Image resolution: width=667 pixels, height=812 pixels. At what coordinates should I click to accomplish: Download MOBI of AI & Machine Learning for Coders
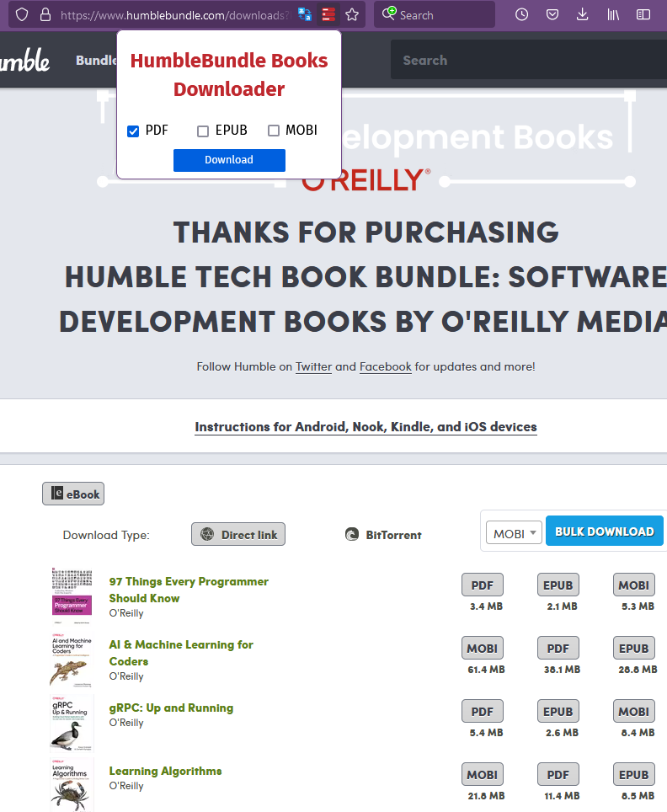pos(482,649)
